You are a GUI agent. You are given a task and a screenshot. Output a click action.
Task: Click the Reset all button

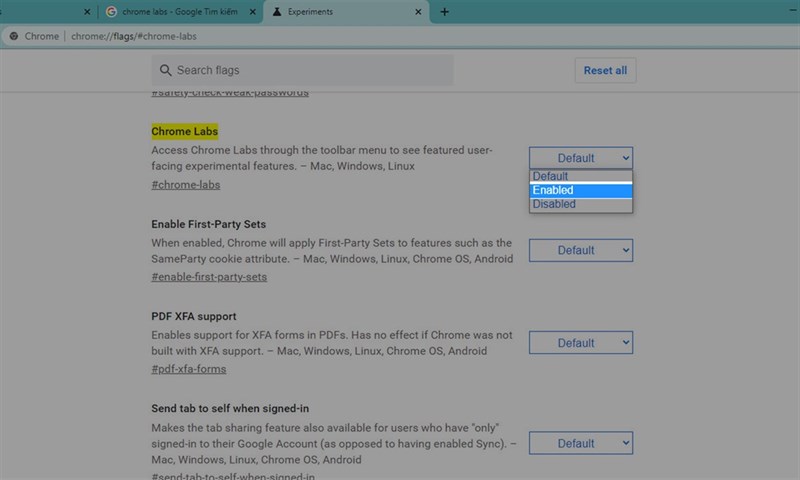605,70
